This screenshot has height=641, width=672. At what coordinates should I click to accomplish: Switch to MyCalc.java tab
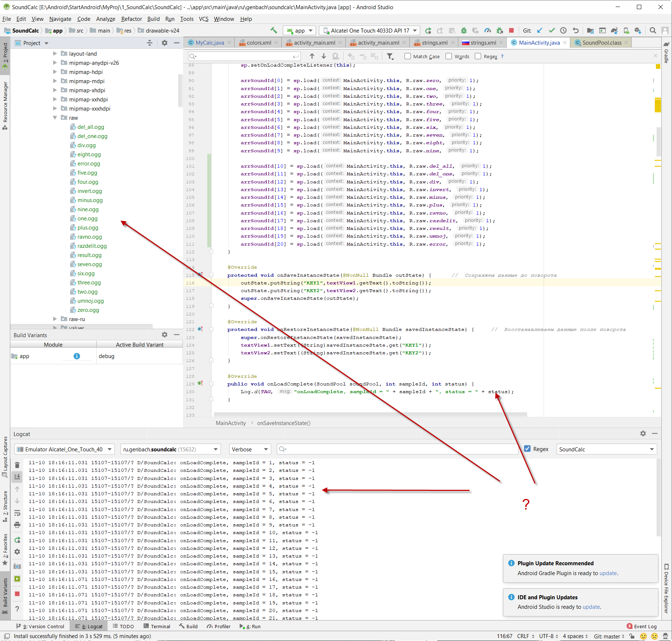(210, 43)
